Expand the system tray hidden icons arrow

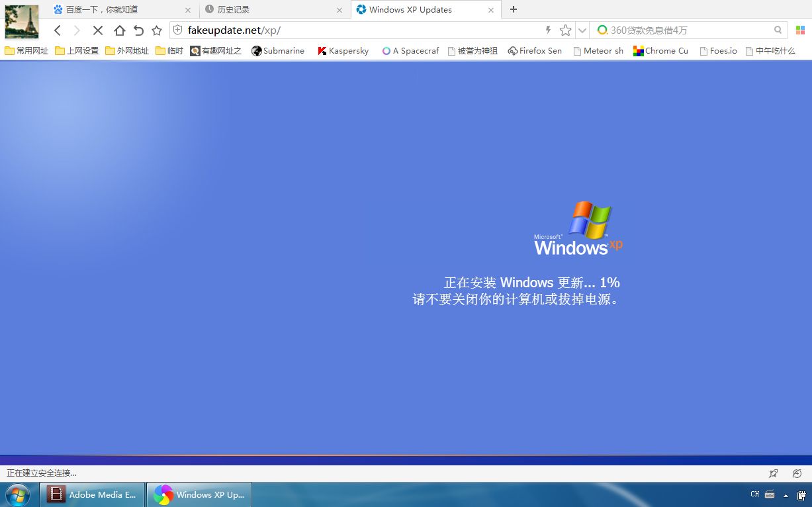point(785,495)
